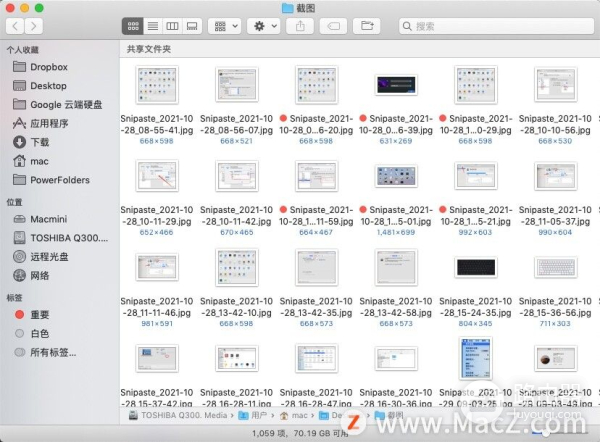The width and height of the screenshot is (600, 442).
Task: Open 应用程序 in the sidebar
Action: (x=40, y=123)
